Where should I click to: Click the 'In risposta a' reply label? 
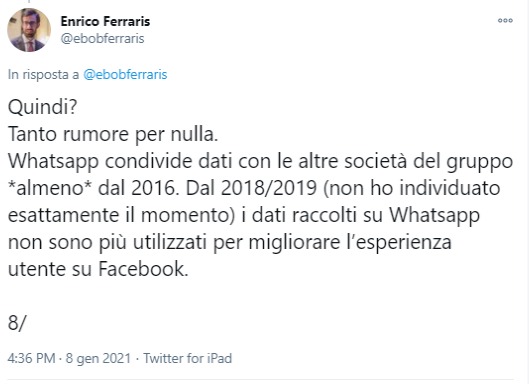[x=43, y=74]
